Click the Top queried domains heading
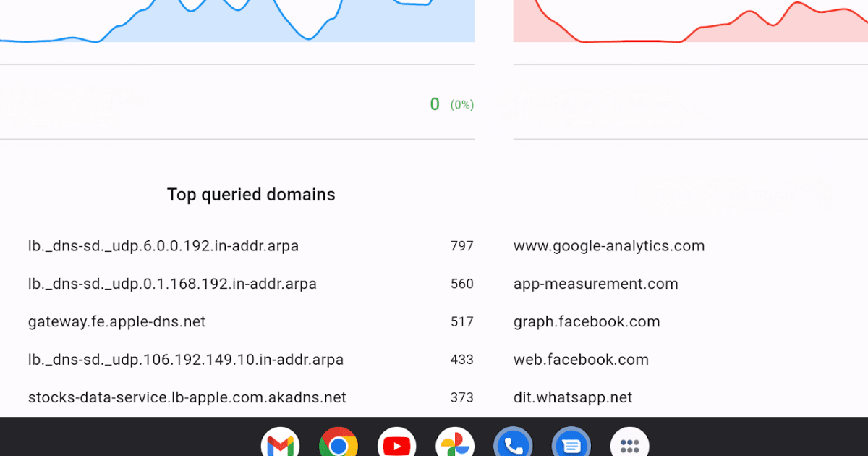This screenshot has width=868, height=456. coord(251,194)
